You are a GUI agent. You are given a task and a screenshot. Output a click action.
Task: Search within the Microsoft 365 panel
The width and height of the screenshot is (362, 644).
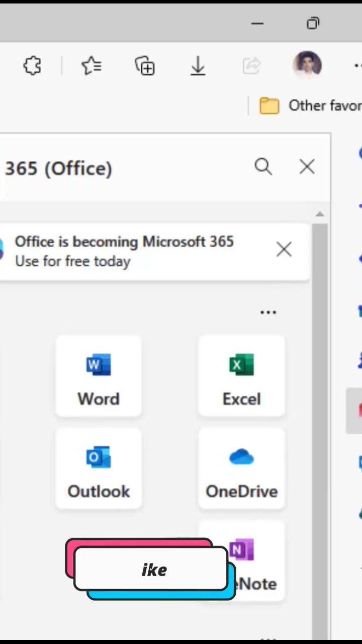[x=263, y=167]
